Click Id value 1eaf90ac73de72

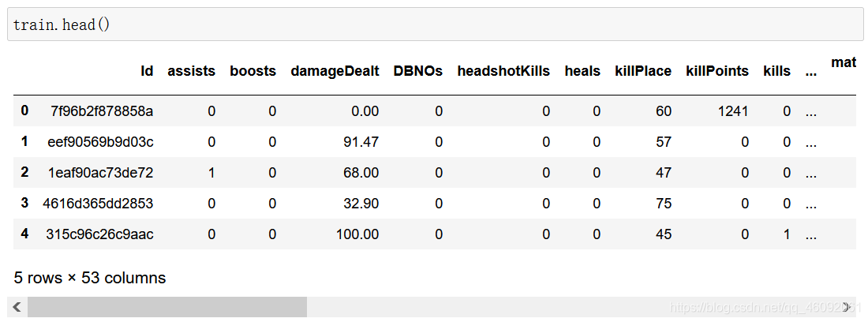(100, 173)
